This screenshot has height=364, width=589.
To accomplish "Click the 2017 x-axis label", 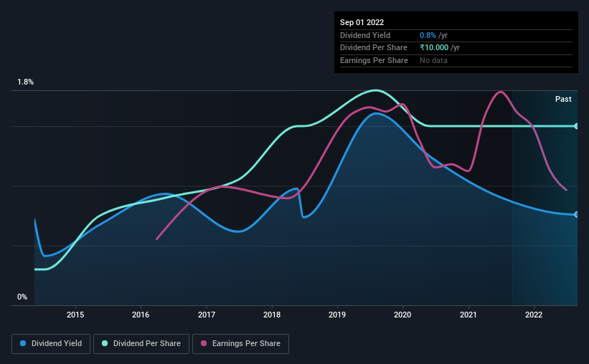I will tap(206, 315).
